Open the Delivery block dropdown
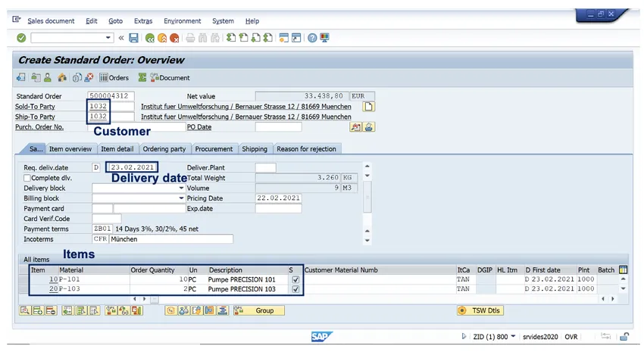 [x=181, y=188]
